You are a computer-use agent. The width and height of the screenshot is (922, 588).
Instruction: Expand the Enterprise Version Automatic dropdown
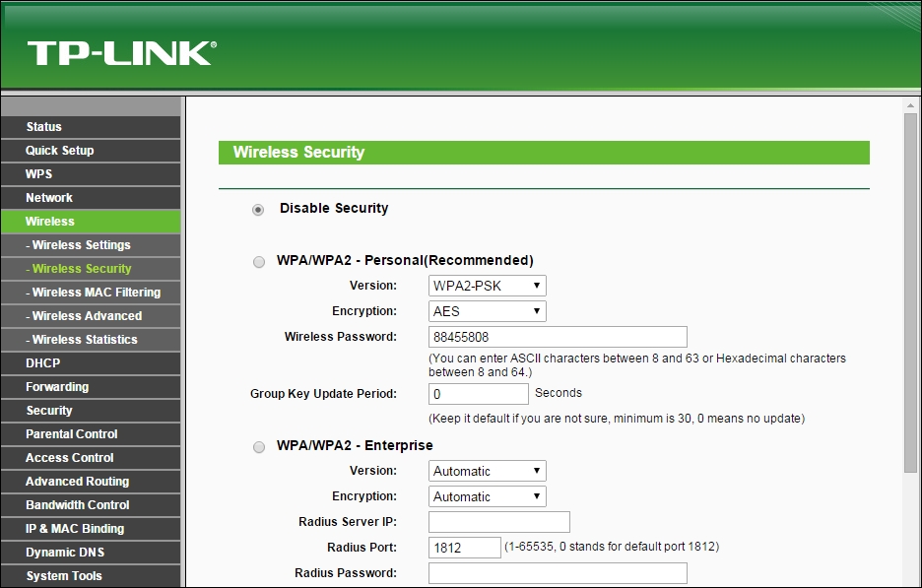(x=487, y=470)
